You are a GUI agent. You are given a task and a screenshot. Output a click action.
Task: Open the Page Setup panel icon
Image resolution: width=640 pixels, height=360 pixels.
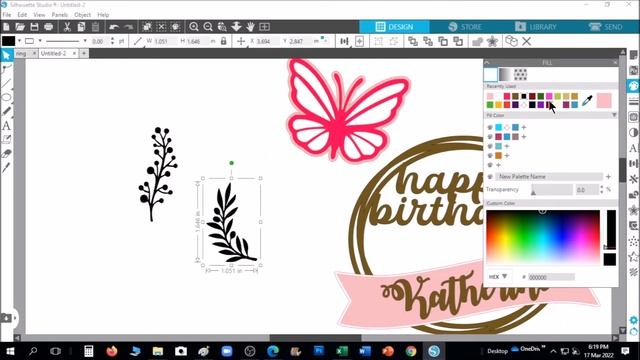[633, 55]
